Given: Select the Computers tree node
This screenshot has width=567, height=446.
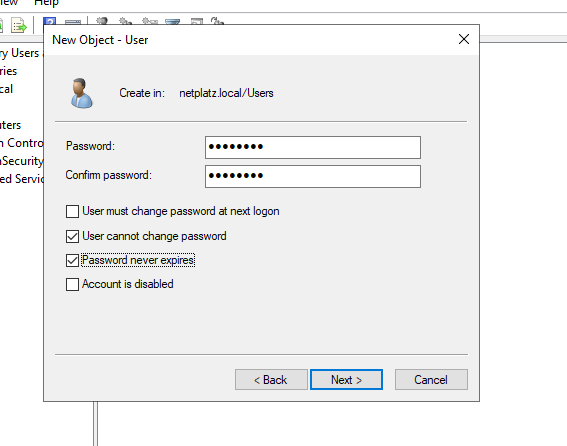Looking at the screenshot, I should 10,125.
